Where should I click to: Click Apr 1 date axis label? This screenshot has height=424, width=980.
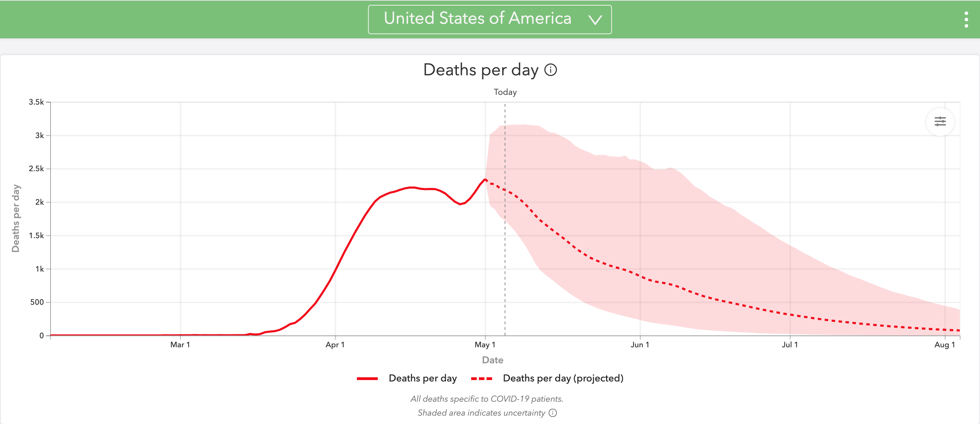pyautogui.click(x=335, y=345)
